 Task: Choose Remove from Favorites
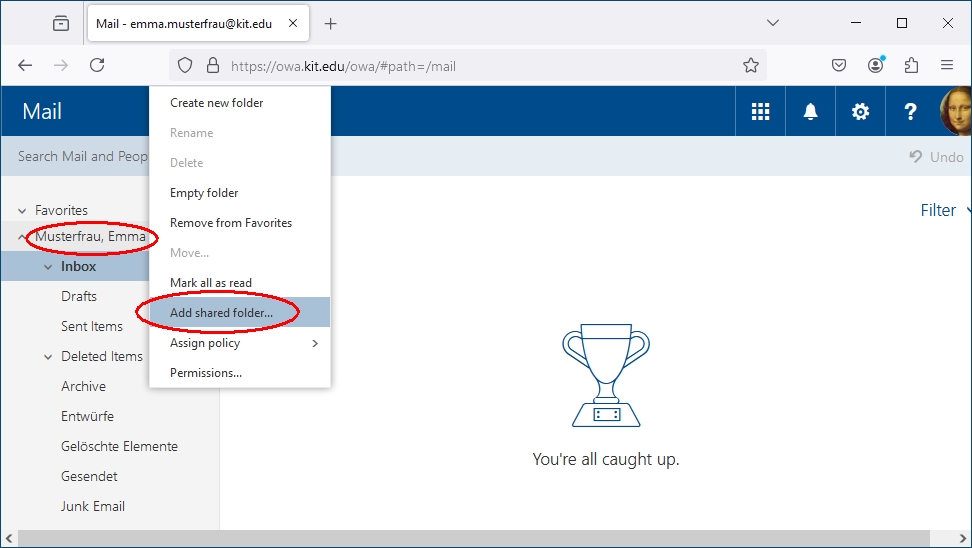tap(239, 223)
